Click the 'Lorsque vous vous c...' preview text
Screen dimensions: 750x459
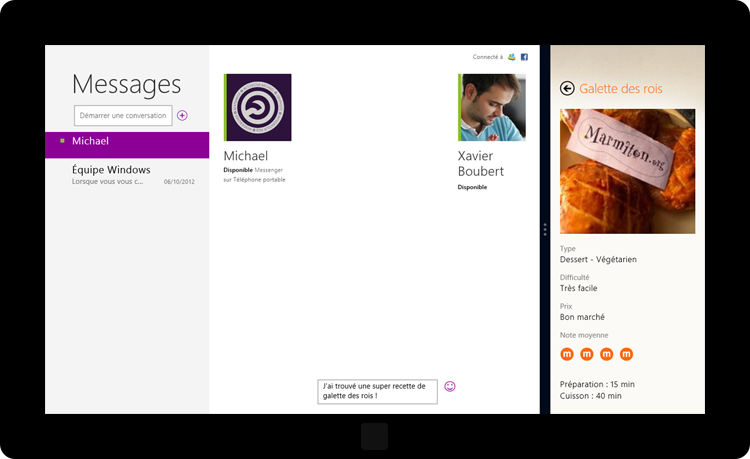click(108, 182)
